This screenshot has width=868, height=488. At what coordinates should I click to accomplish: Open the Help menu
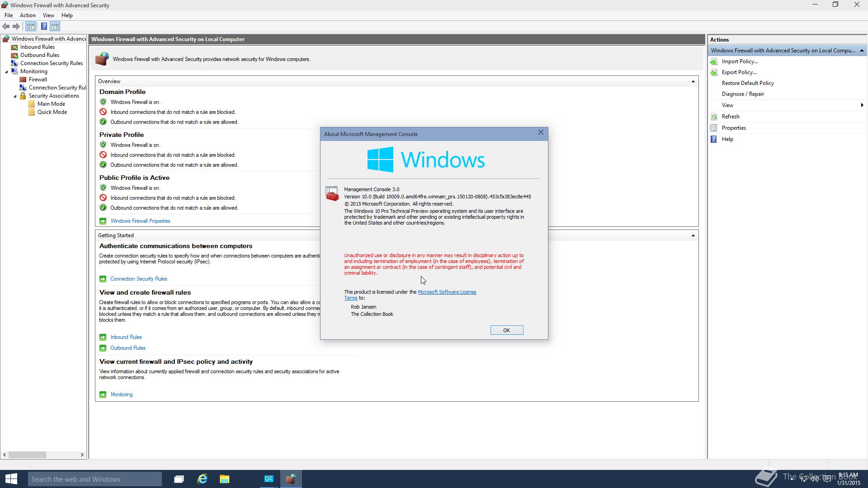[x=67, y=15]
